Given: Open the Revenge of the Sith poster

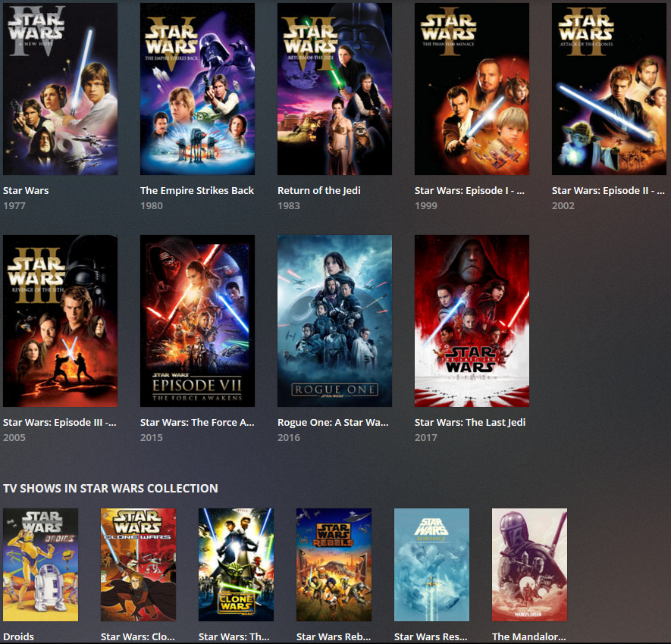Looking at the screenshot, I should coord(61,320).
